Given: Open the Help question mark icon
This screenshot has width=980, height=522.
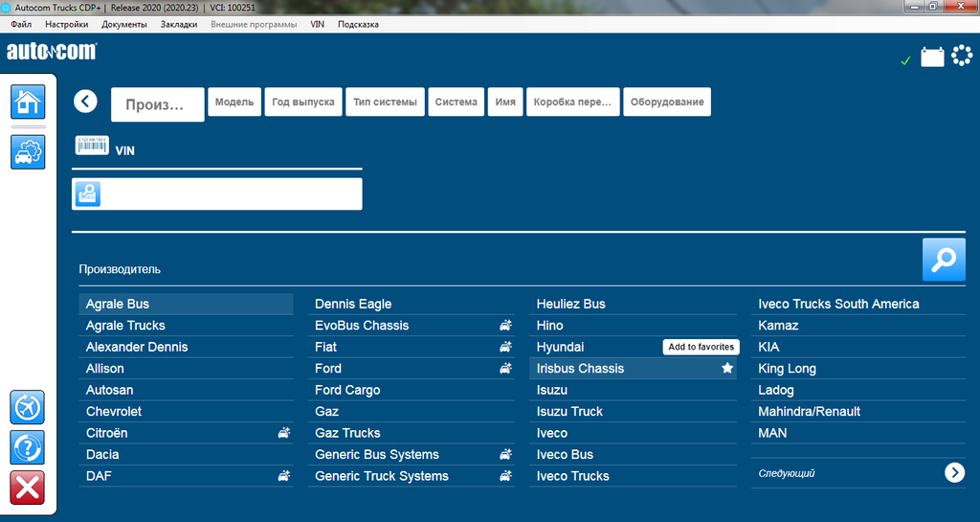Looking at the screenshot, I should pyautogui.click(x=28, y=447).
